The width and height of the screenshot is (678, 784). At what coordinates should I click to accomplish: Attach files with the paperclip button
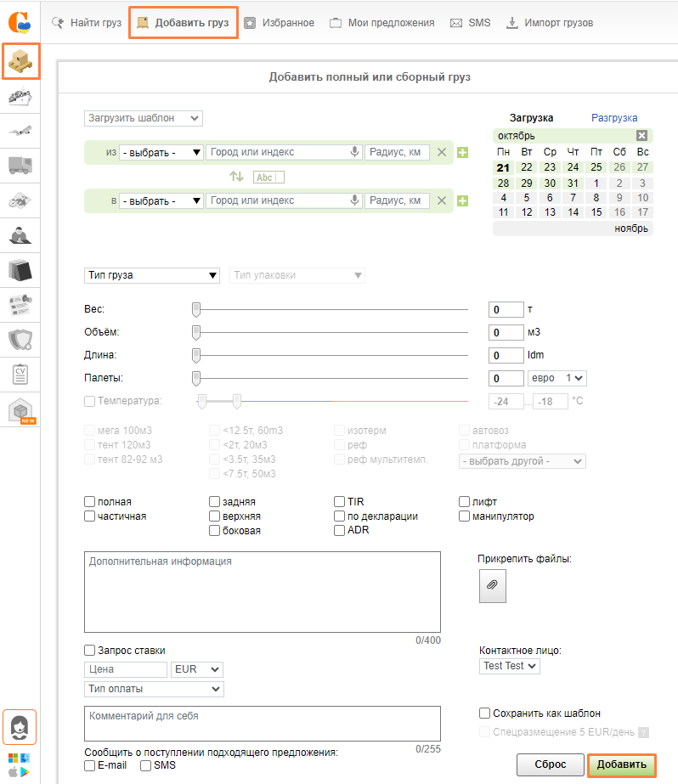[x=492, y=585]
